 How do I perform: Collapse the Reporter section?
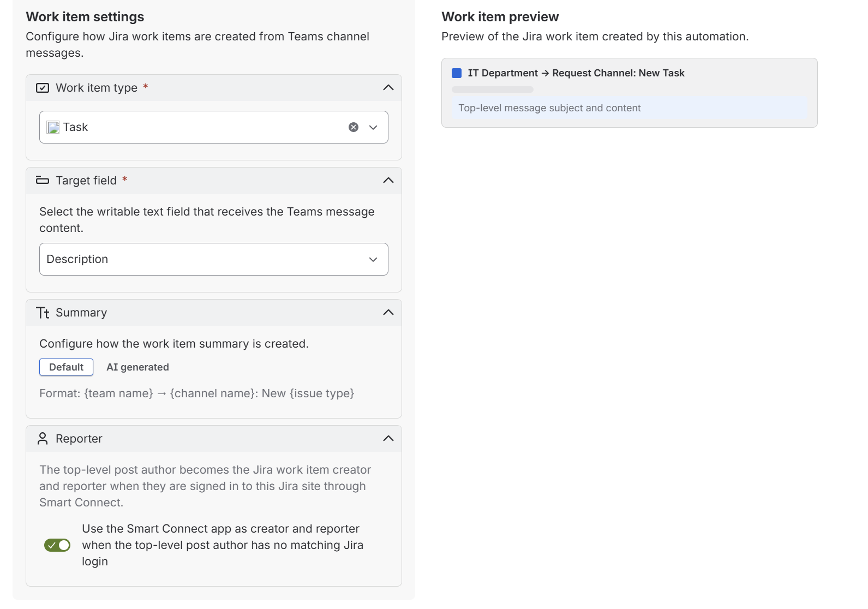(x=388, y=439)
